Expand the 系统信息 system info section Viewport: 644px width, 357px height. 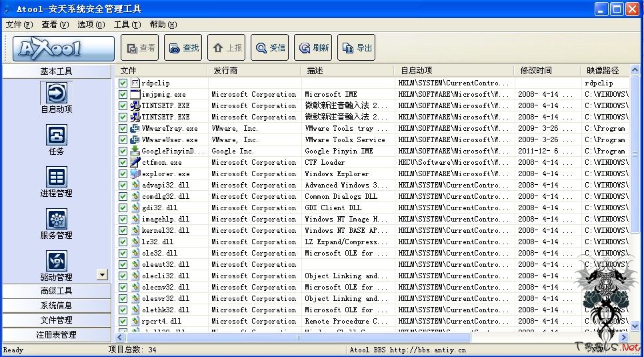tap(56, 306)
